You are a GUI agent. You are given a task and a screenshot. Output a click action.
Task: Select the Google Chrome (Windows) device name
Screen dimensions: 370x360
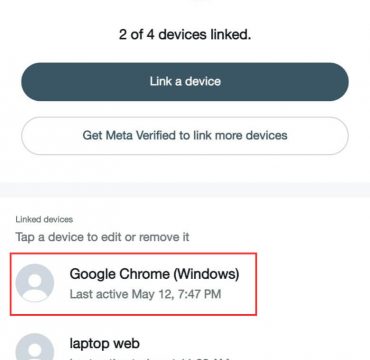[154, 274]
